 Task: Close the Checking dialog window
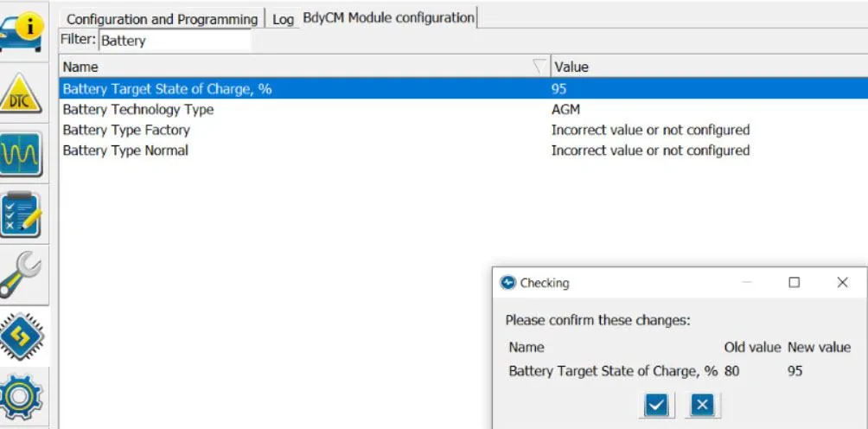click(842, 282)
